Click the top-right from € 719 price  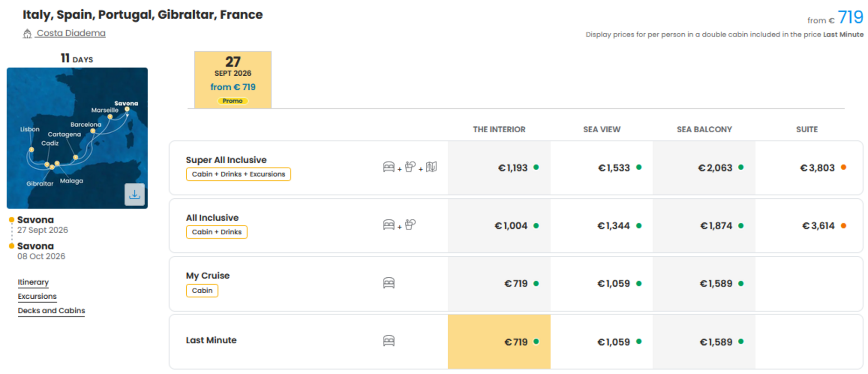click(x=835, y=18)
